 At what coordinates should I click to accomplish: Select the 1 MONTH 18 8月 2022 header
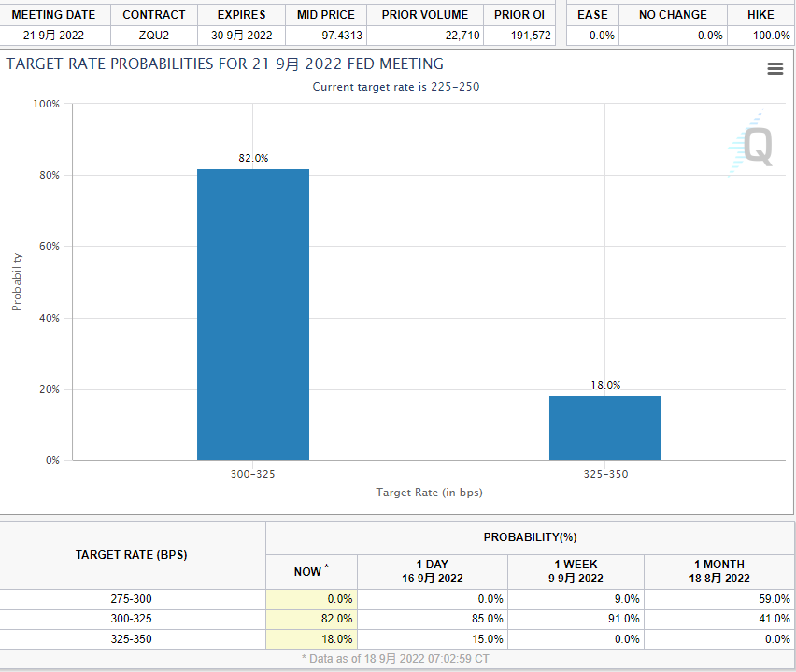(718, 571)
